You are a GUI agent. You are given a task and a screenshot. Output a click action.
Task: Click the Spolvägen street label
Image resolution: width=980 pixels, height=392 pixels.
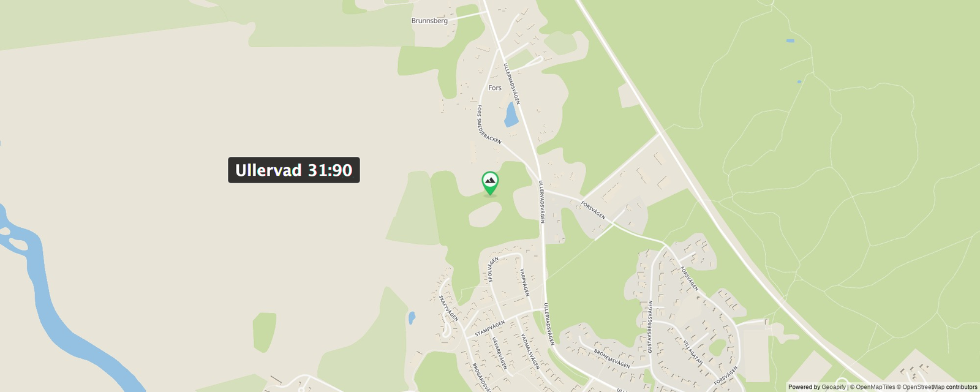pos(493,269)
